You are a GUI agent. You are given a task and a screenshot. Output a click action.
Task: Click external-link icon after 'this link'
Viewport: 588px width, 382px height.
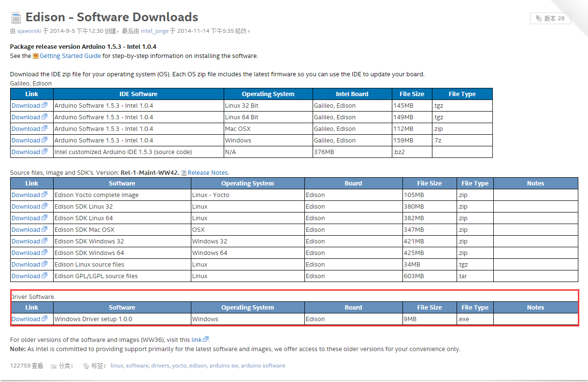pyautogui.click(x=206, y=340)
